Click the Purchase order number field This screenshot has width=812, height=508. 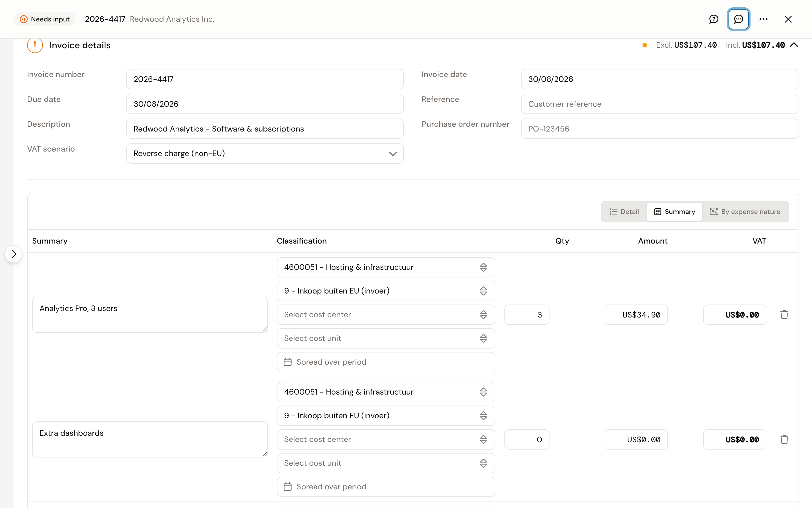click(x=659, y=129)
